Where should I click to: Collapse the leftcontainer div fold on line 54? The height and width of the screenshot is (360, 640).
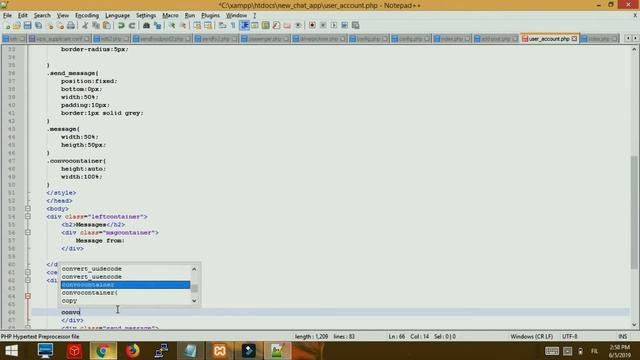click(28, 216)
